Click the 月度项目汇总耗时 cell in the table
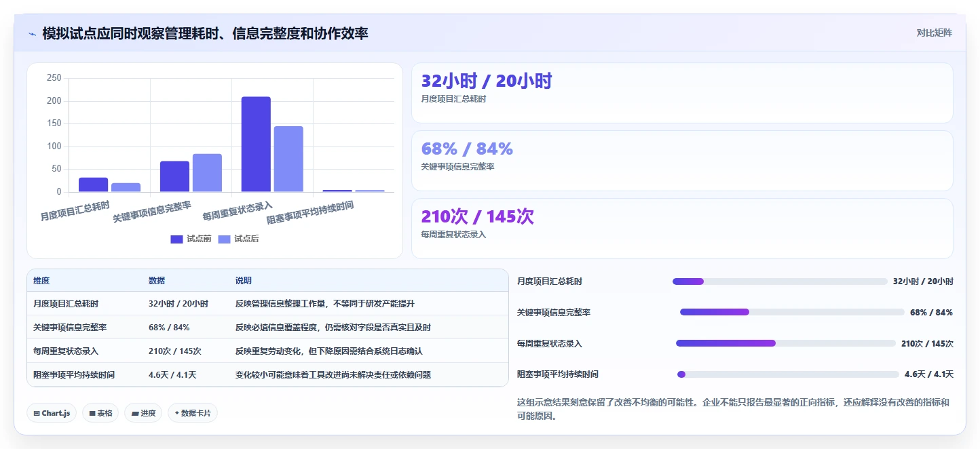Viewport: 980px width, 449px height. pyautogui.click(x=66, y=304)
